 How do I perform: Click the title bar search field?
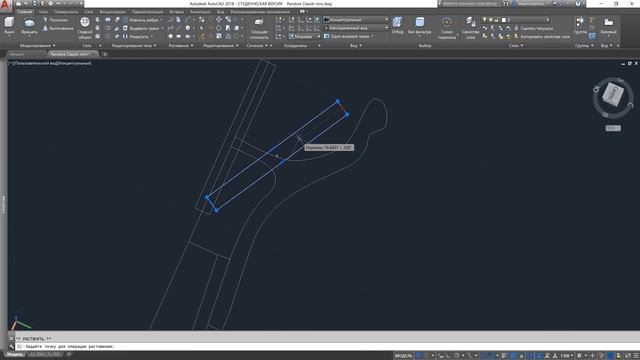pos(470,4)
